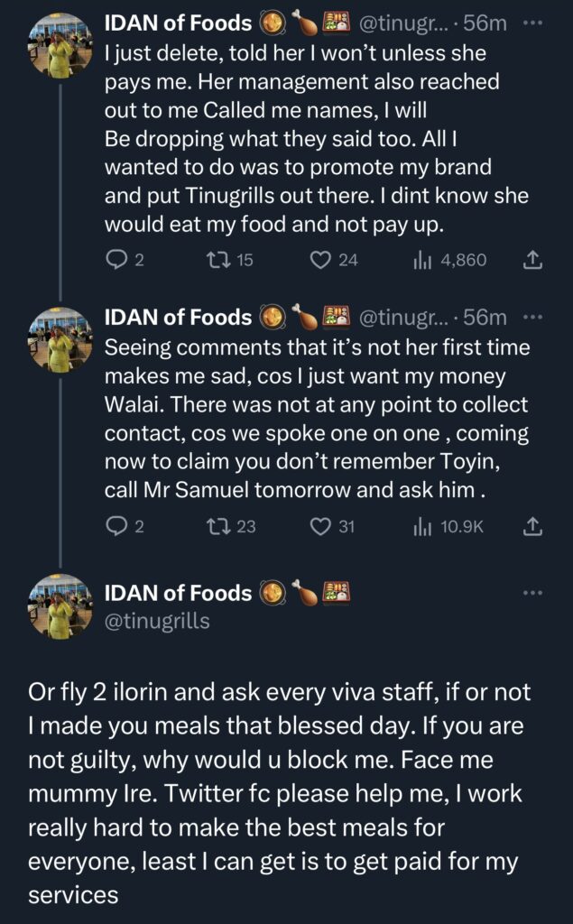View analytics showing 10.9K views
The width and height of the screenshot is (573, 924).
[424, 526]
